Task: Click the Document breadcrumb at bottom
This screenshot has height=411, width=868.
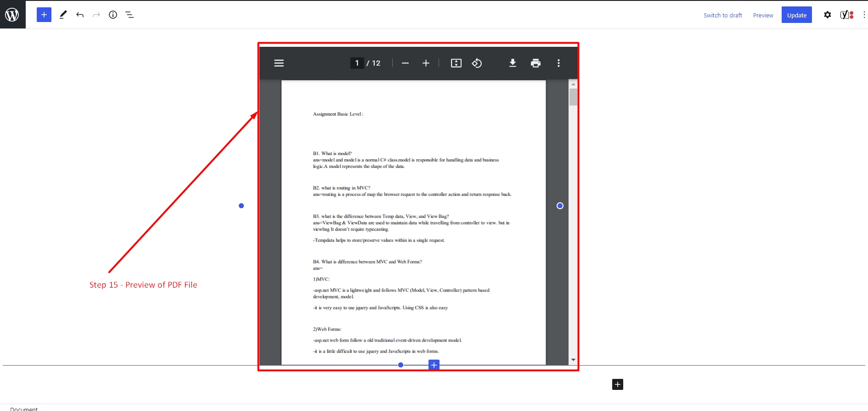Action: (24, 409)
